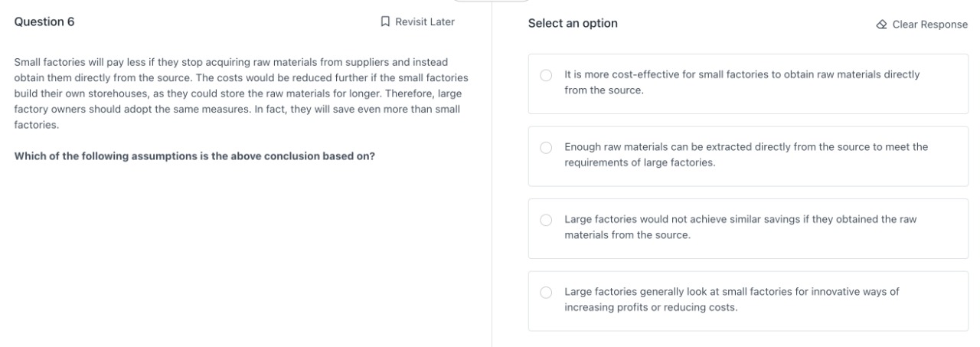Click answer text "Large factories generally look at"
Image resolution: width=980 pixels, height=347 pixels.
tap(731, 292)
